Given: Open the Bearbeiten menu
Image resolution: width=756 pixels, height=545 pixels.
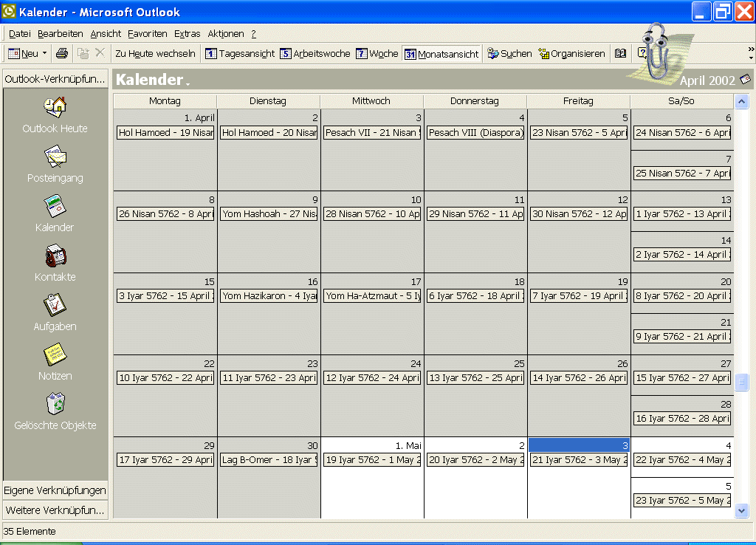Looking at the screenshot, I should (61, 34).
